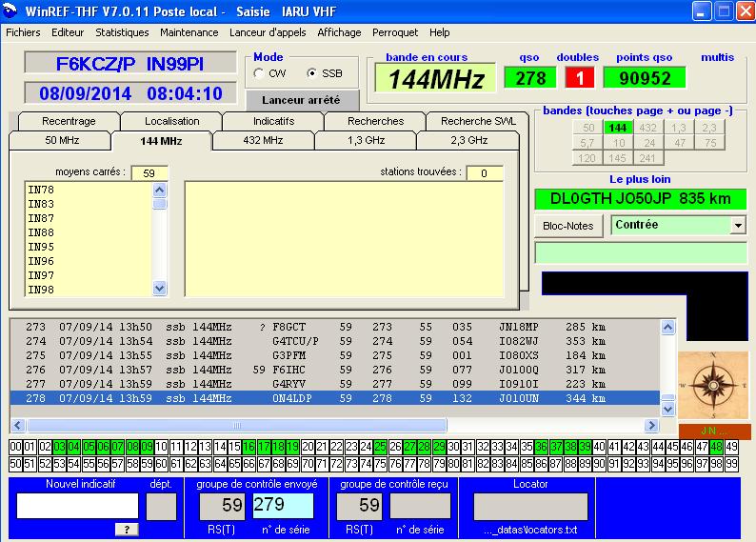The height and width of the screenshot is (542, 756).
Task: Switch to the Indicatifs tab
Action: pyautogui.click(x=273, y=121)
